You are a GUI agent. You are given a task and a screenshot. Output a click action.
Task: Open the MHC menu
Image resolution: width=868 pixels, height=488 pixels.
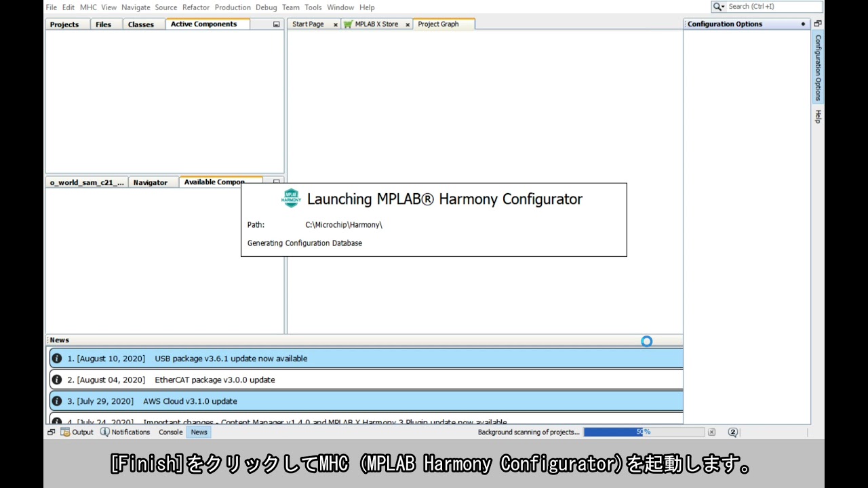point(88,7)
